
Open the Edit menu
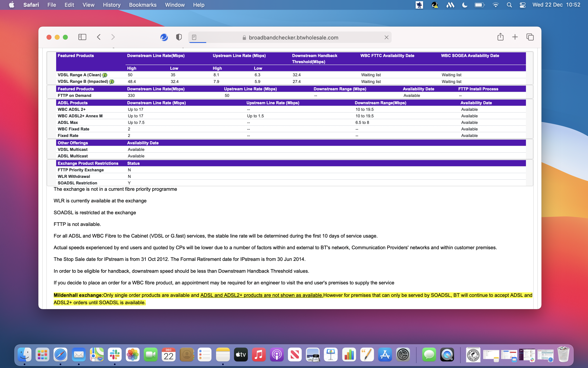[x=69, y=5]
